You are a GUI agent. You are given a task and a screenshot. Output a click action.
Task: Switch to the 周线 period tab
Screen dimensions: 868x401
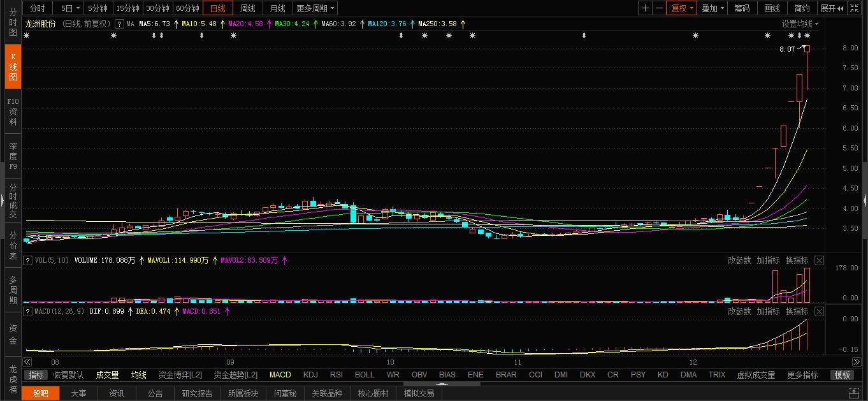pos(248,8)
